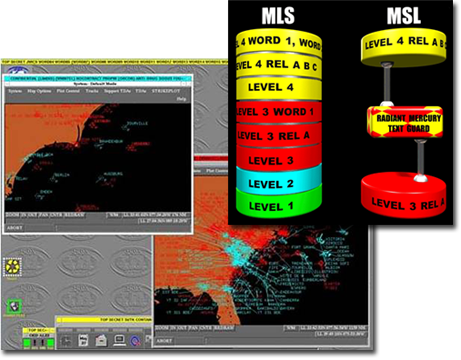This screenshot has height=360, width=461.
Task: Open the computer terminal icon in front panel
Action: point(119,340)
